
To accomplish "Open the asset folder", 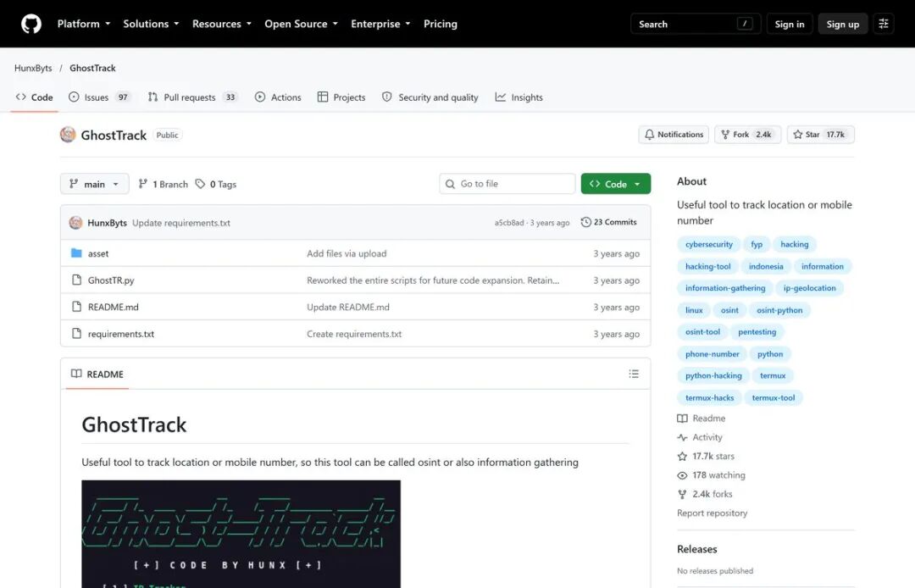I will click(98, 253).
